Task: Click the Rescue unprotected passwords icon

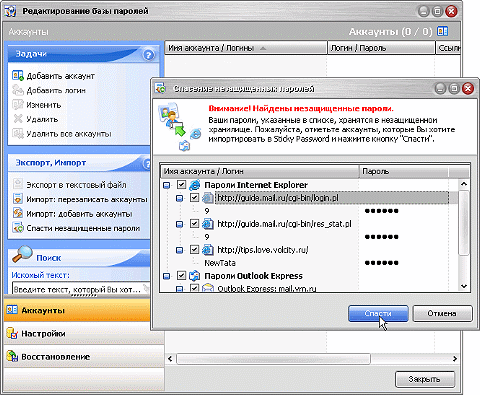Action: [18, 228]
